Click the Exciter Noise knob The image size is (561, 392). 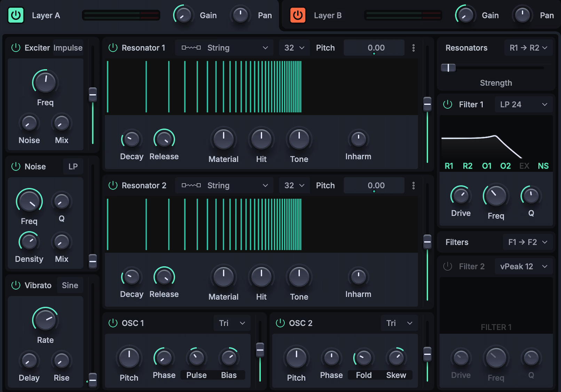point(29,123)
